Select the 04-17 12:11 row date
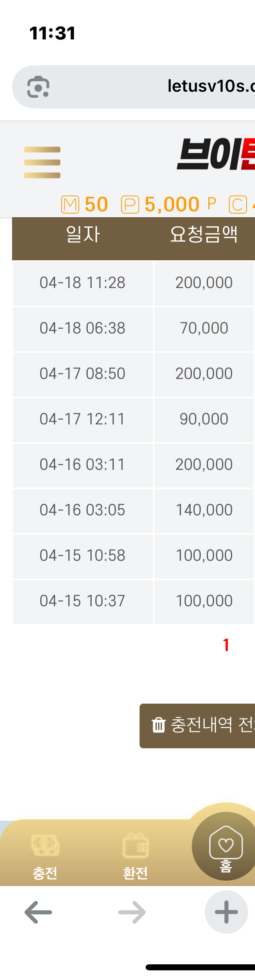The height and width of the screenshot is (980, 255). [82, 419]
